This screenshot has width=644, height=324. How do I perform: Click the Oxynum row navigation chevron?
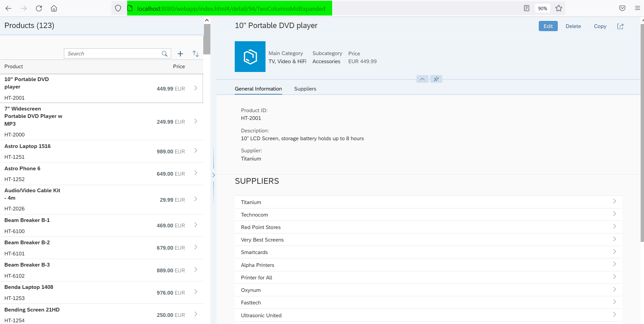615,290
